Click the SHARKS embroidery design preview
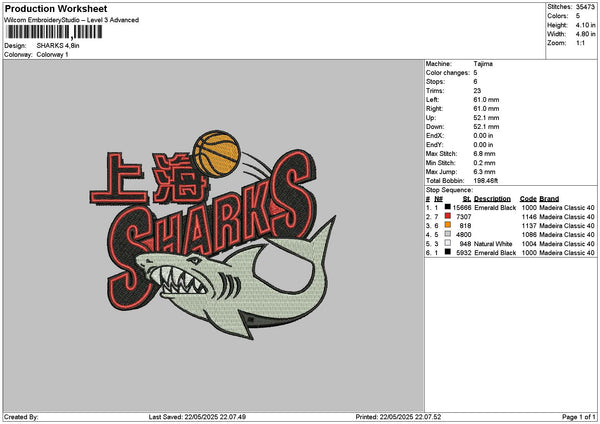Screen dimensions: 600x424 click(211, 235)
